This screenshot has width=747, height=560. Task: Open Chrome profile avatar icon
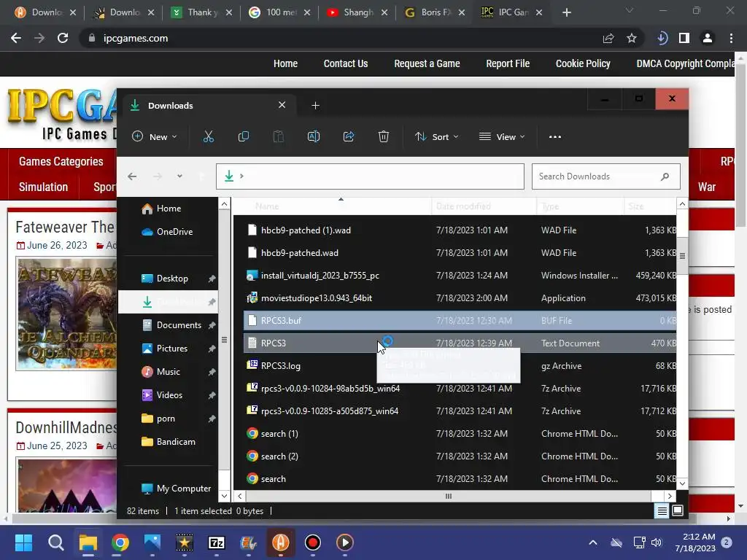click(708, 38)
